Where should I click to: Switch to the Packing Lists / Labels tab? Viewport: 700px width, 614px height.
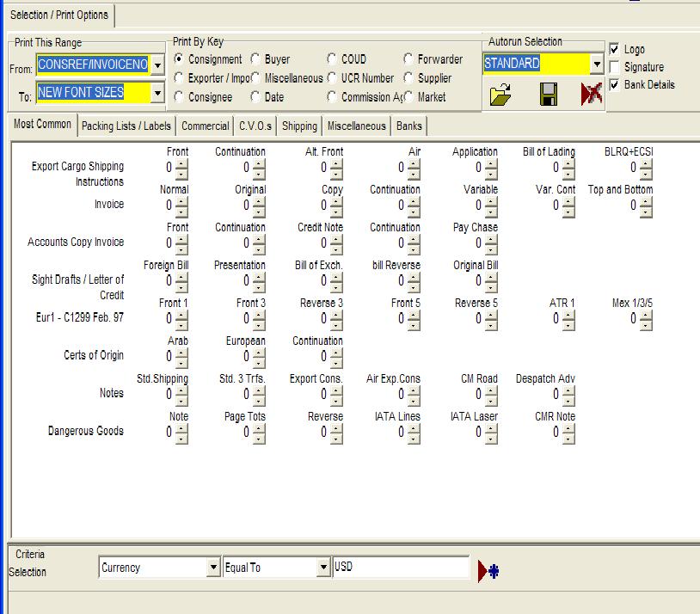tap(126, 126)
